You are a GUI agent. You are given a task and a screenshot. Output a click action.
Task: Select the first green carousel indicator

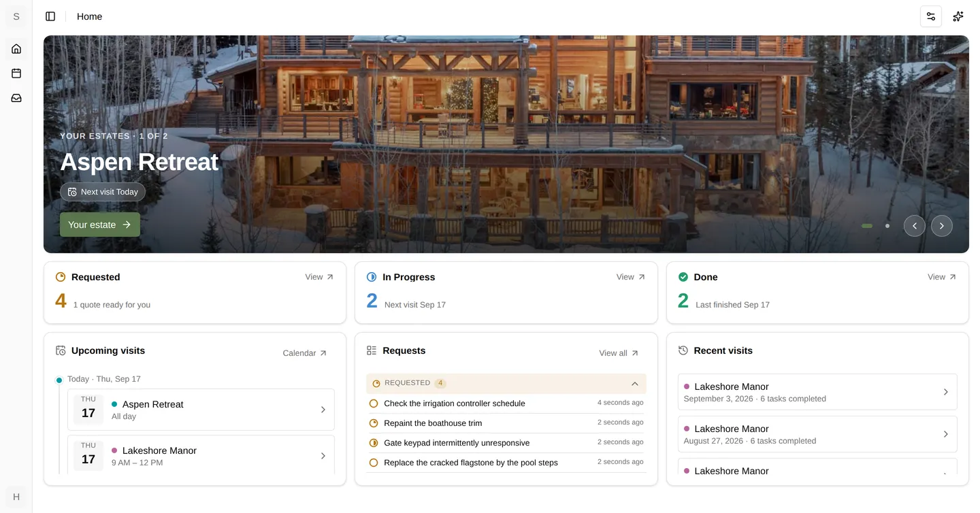867,226
